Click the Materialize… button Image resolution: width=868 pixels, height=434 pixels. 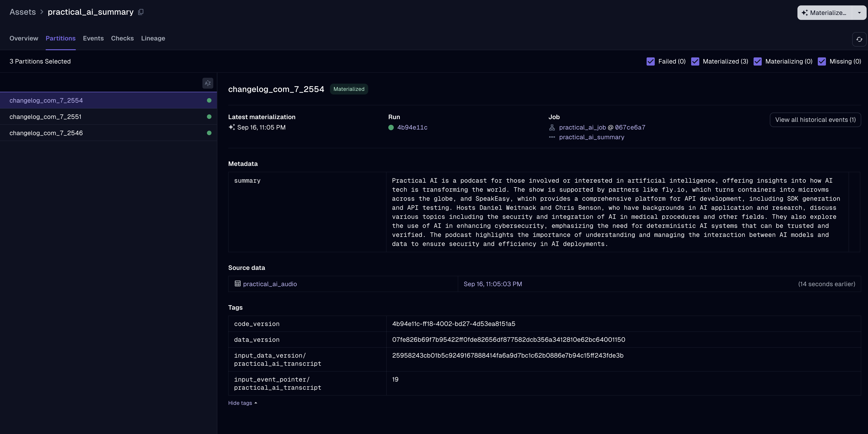pos(825,13)
